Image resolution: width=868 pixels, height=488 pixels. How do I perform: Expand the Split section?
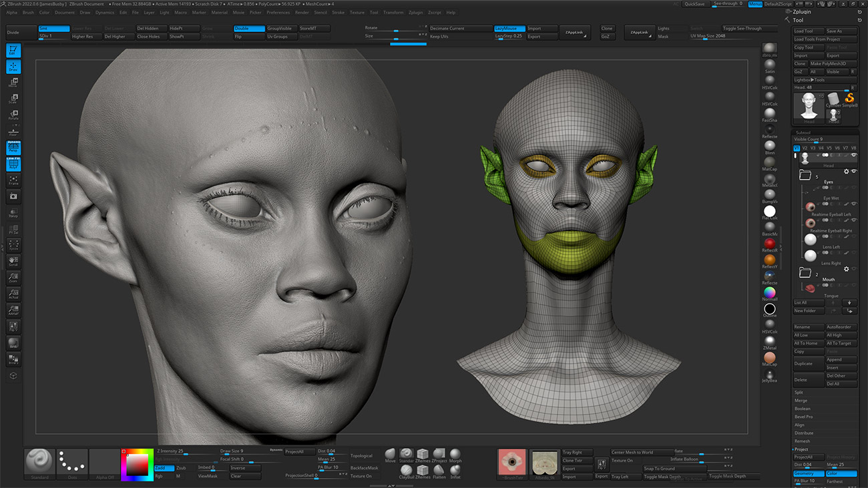click(x=799, y=393)
